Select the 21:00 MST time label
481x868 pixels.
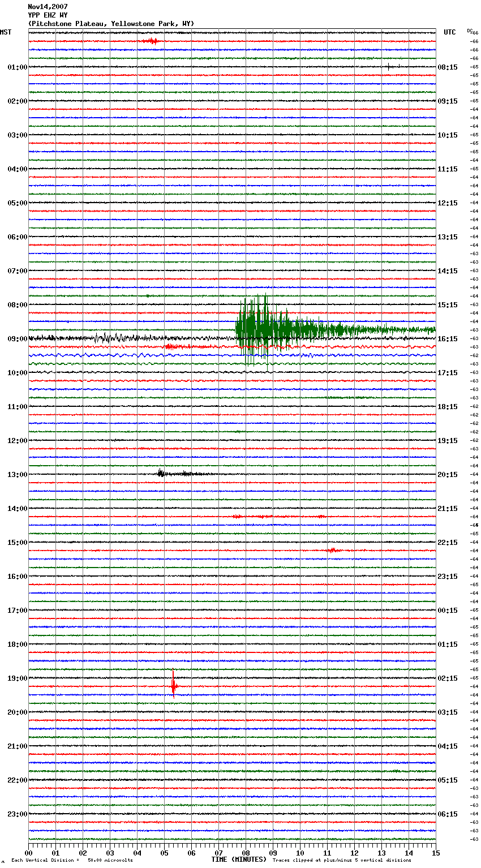tap(18, 746)
